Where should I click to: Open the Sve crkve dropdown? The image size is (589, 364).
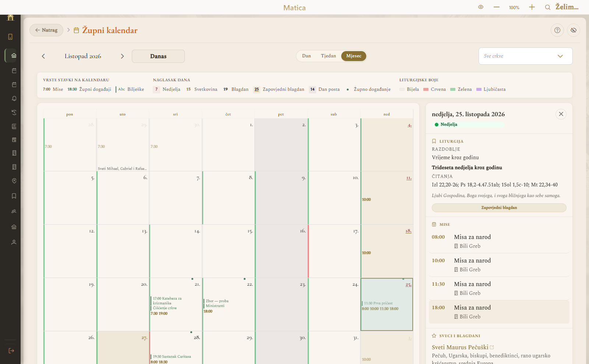pyautogui.click(x=525, y=56)
